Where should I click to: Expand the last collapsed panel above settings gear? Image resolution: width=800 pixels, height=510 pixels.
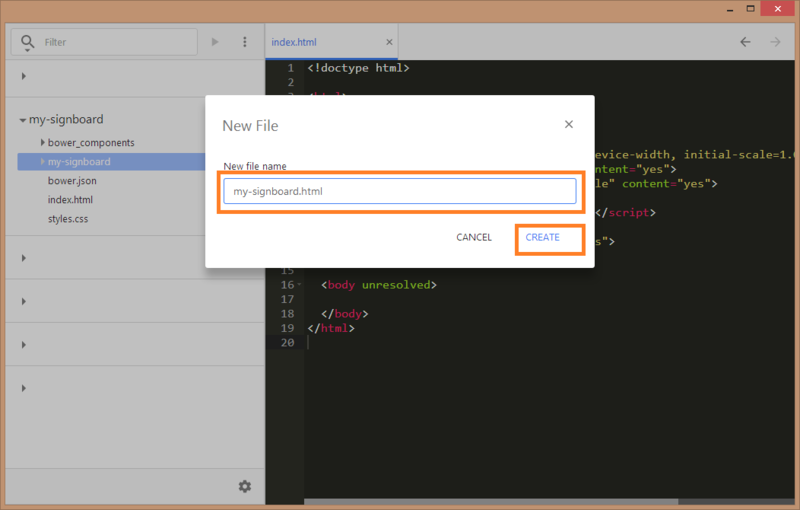23,388
